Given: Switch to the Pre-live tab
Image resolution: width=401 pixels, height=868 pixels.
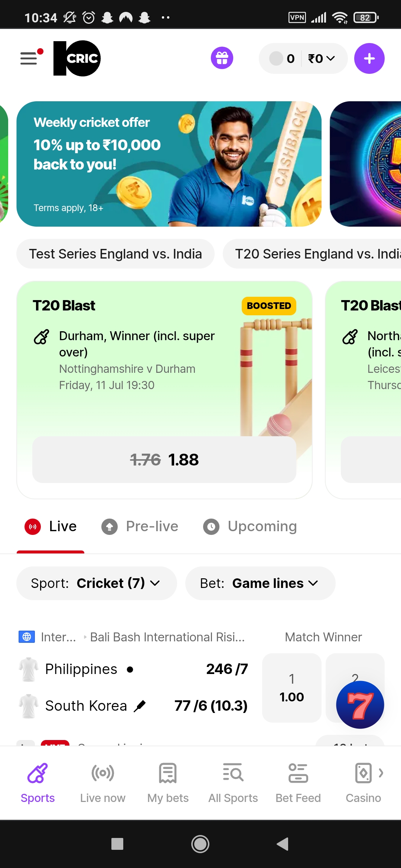Looking at the screenshot, I should coord(140,526).
